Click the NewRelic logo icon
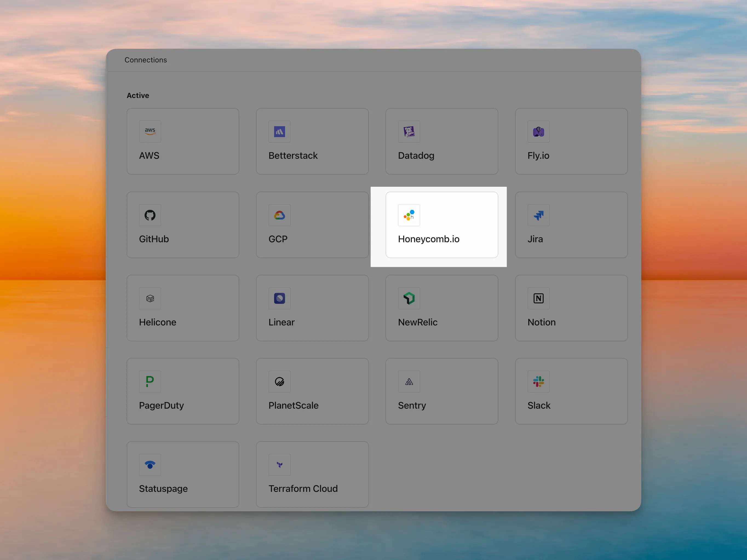Image resolution: width=747 pixels, height=560 pixels. (409, 298)
